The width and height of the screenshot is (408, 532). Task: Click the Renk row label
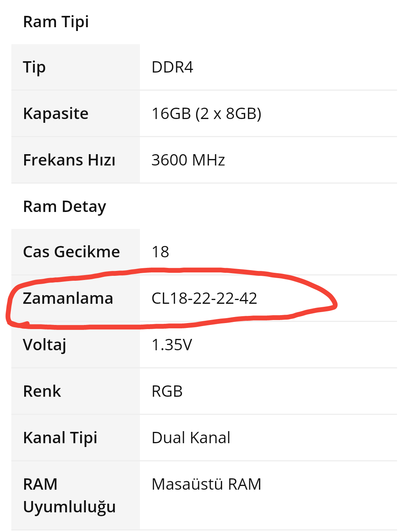[x=42, y=391]
